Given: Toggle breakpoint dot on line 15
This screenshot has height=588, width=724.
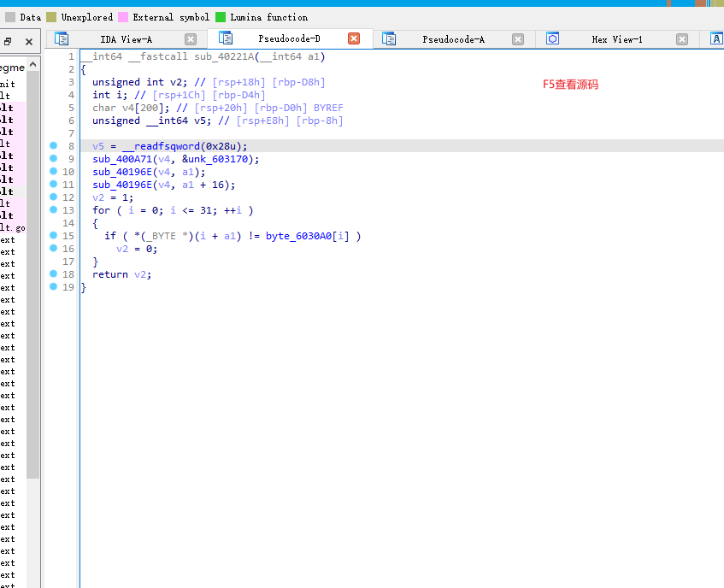Looking at the screenshot, I should [x=54, y=235].
